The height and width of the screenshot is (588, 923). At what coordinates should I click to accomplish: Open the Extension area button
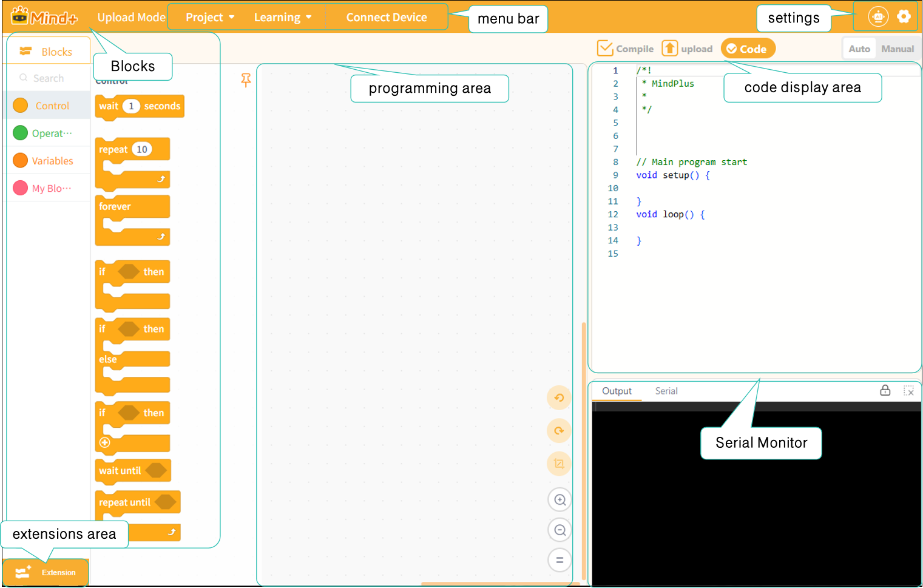coord(46,572)
